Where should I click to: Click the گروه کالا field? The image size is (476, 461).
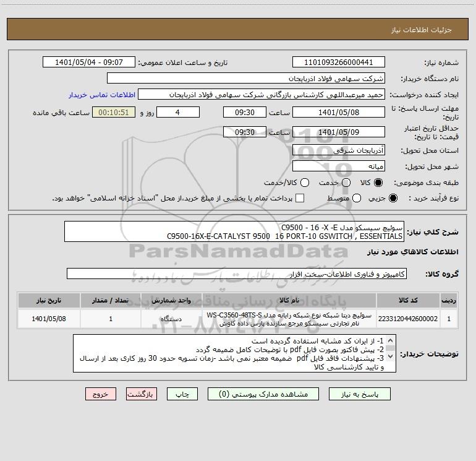pyautogui.click(x=237, y=274)
